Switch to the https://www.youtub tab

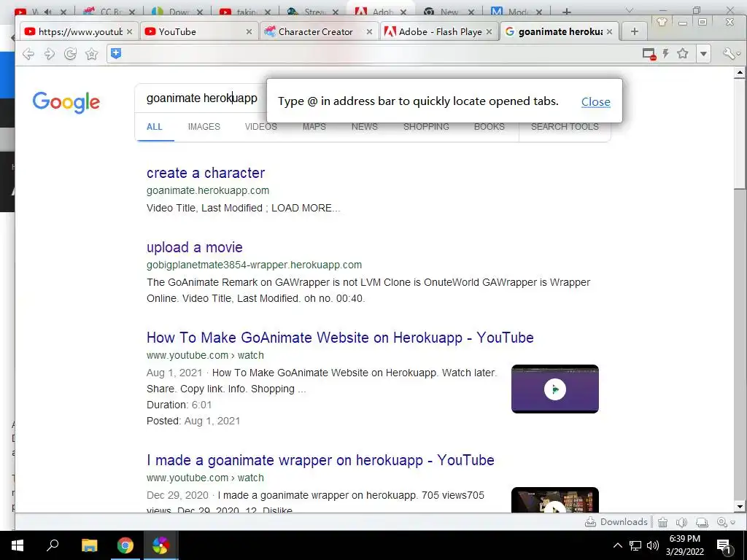pyautogui.click(x=79, y=31)
